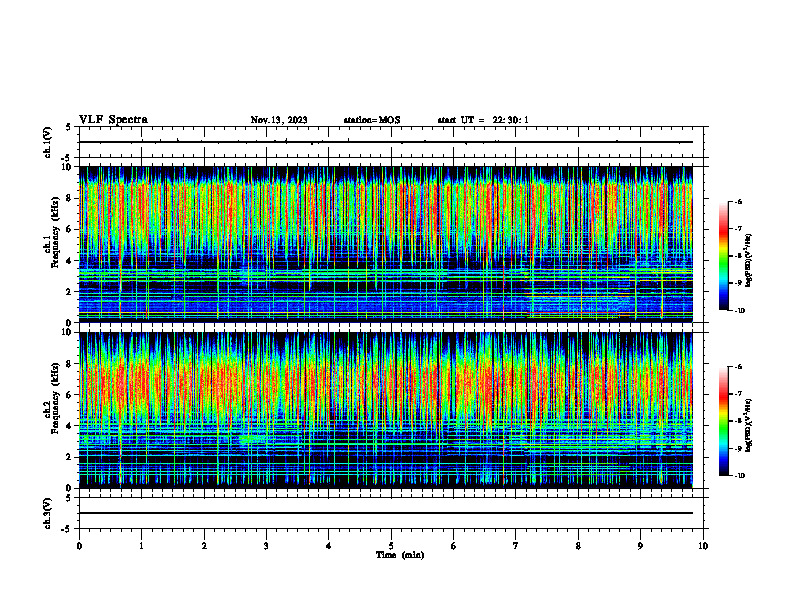Click the "VLF Spectra" plot title

[x=113, y=120]
